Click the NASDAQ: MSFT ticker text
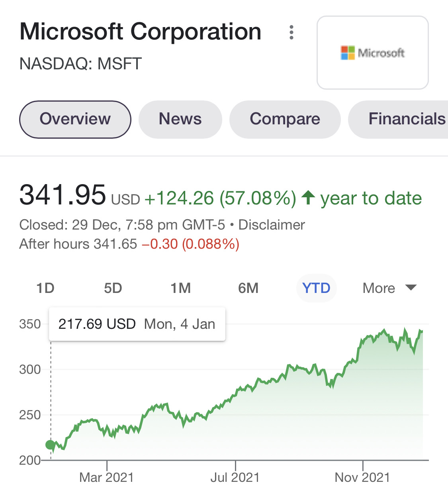This screenshot has height=495, width=448. pos(80,64)
